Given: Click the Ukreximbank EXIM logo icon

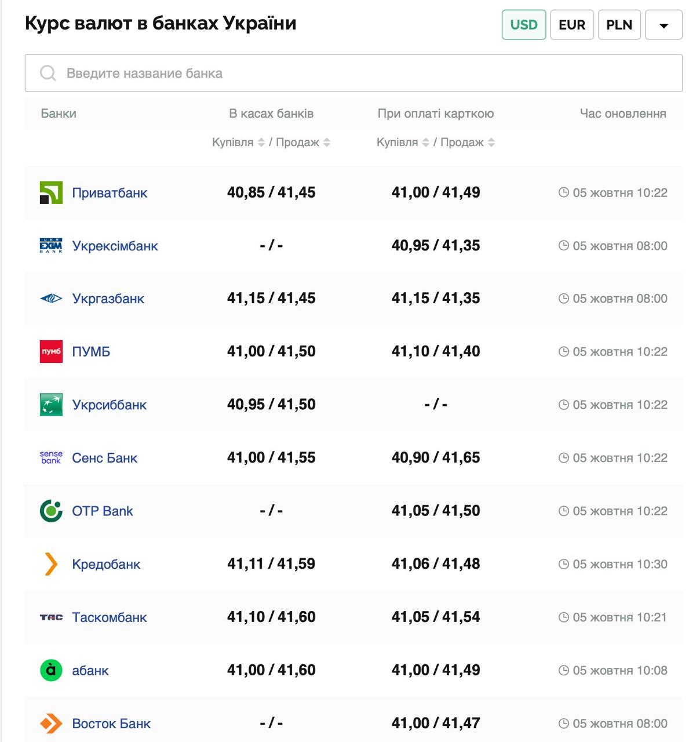Looking at the screenshot, I should pyautogui.click(x=51, y=246).
